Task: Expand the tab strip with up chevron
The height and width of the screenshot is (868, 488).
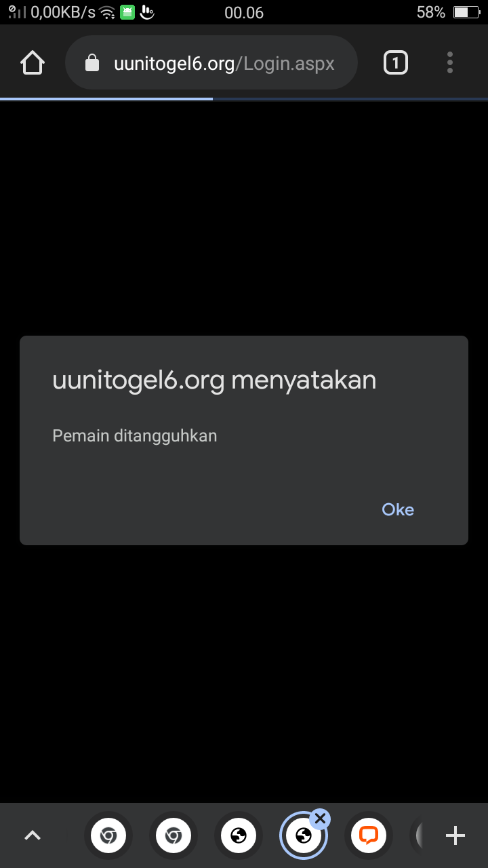Action: pos(33,835)
